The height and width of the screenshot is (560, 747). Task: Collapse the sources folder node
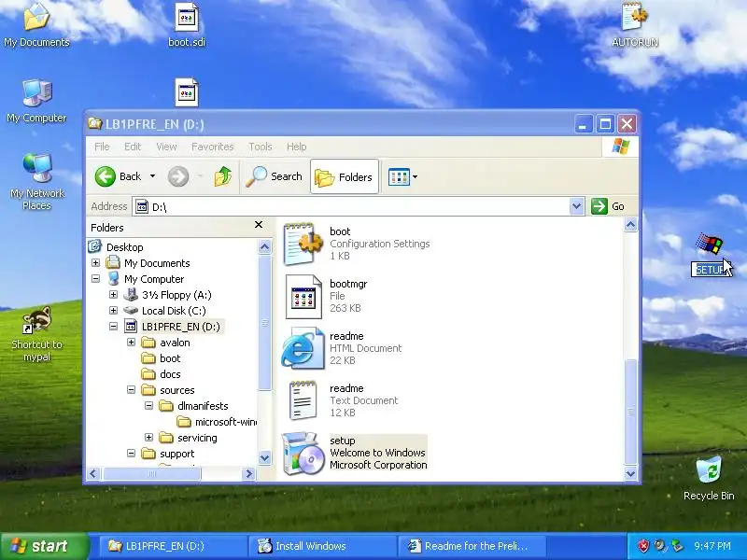[x=131, y=390]
